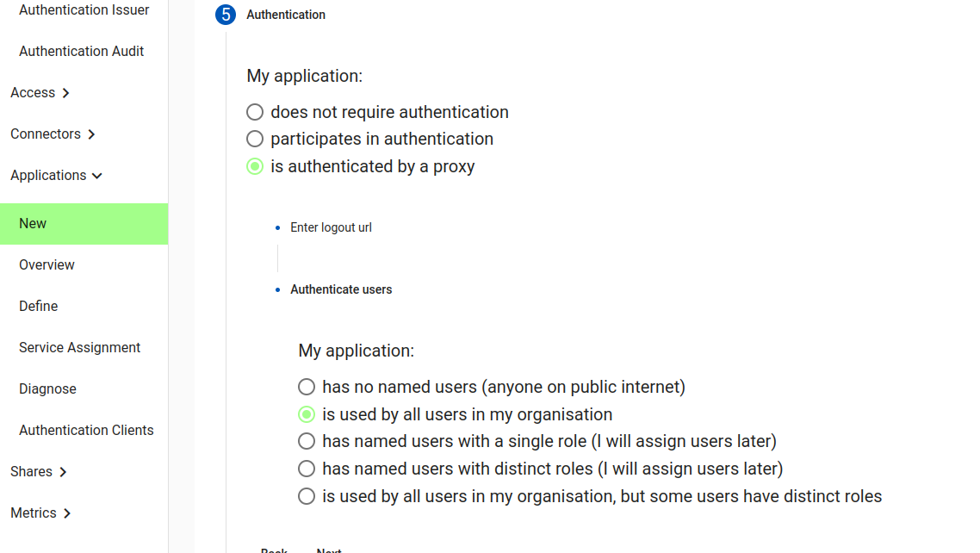This screenshot has height=553, width=980.
Task: Expand the Access sidebar section
Action: point(40,92)
